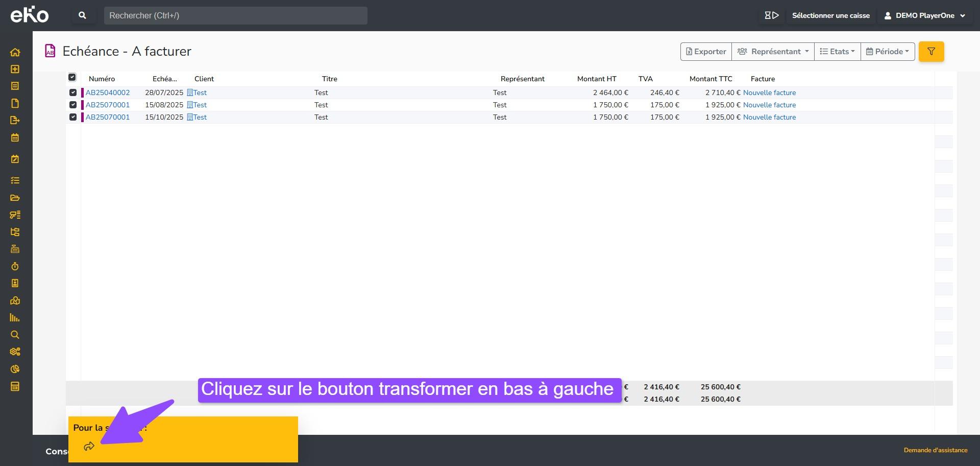Click Sélectionner une caisse in top bar

830,15
